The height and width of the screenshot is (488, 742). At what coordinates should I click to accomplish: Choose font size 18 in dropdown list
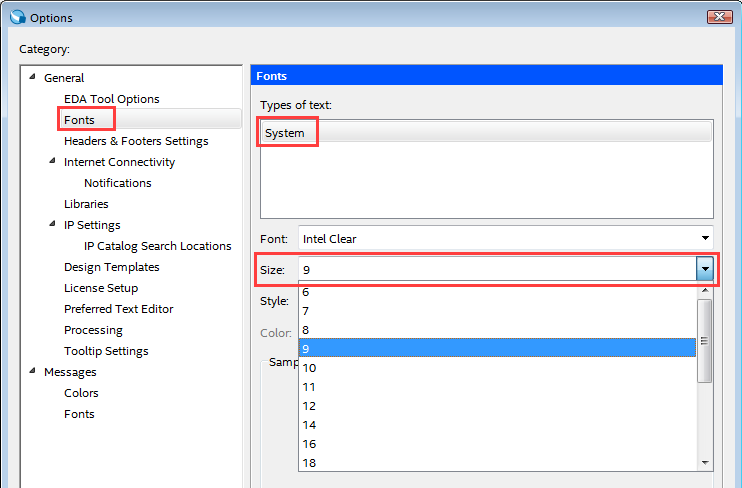coord(309,462)
